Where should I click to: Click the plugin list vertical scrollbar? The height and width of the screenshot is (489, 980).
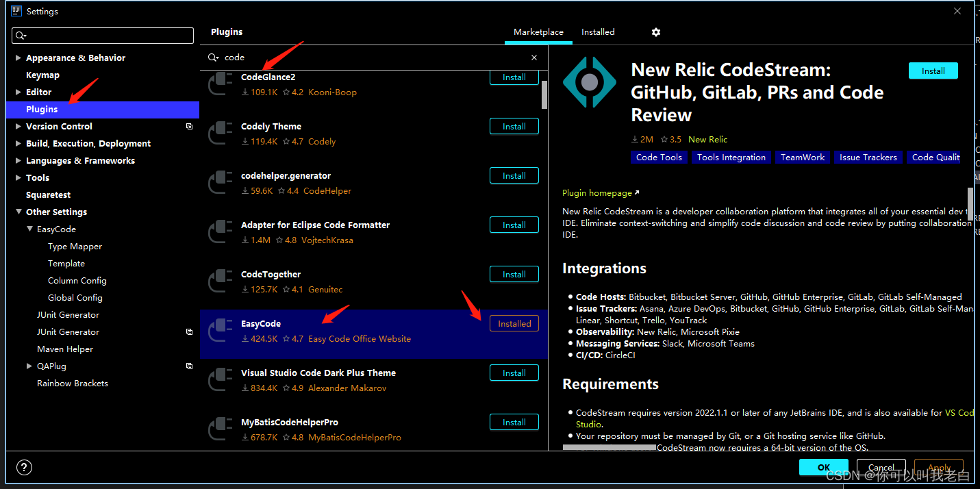[x=544, y=95]
